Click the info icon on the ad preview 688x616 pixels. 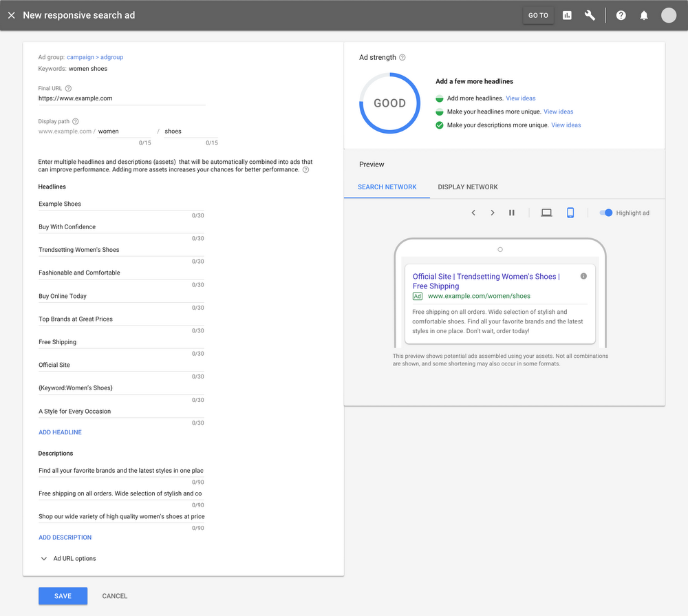coord(583,275)
